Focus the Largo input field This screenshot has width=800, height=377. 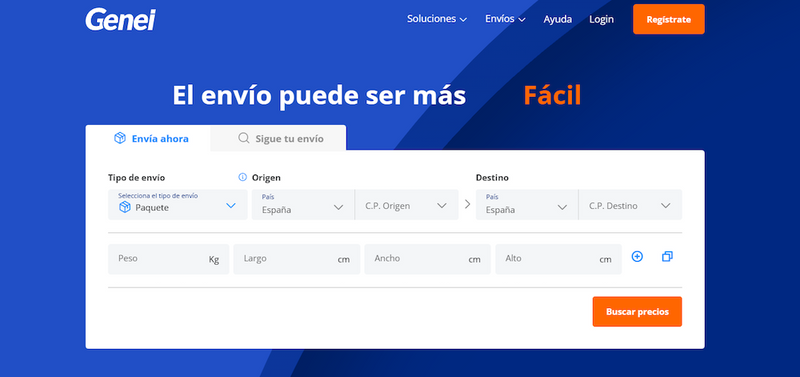click(297, 259)
